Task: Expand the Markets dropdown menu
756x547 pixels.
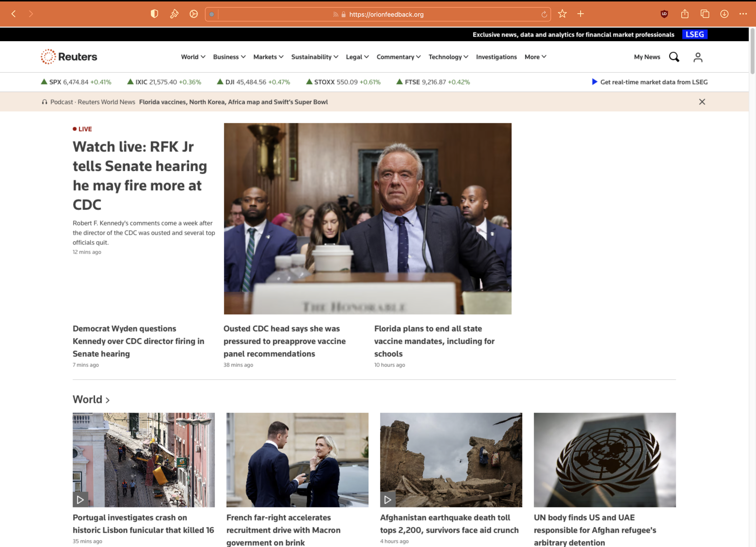Action: [x=268, y=57]
